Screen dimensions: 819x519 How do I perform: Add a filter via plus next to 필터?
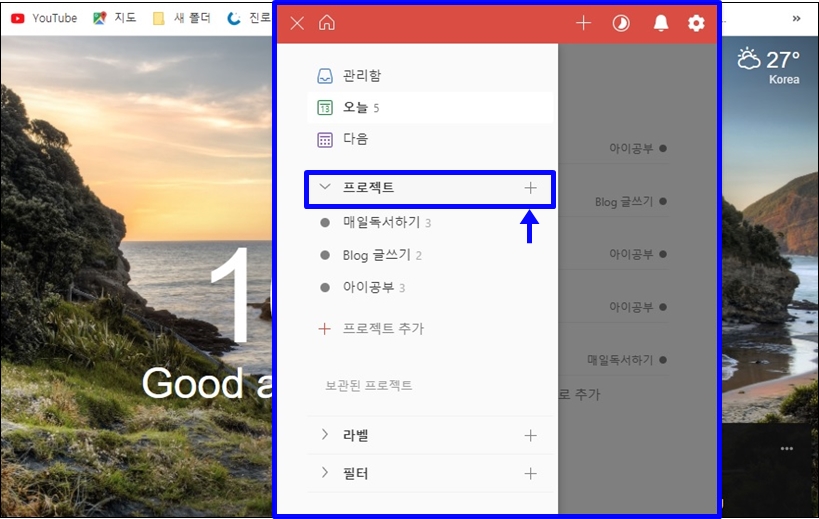point(530,474)
